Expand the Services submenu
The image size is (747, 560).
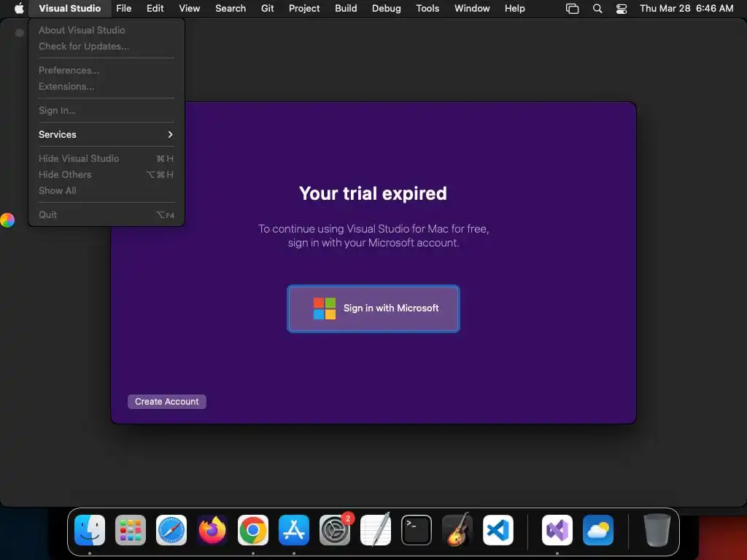click(106, 134)
